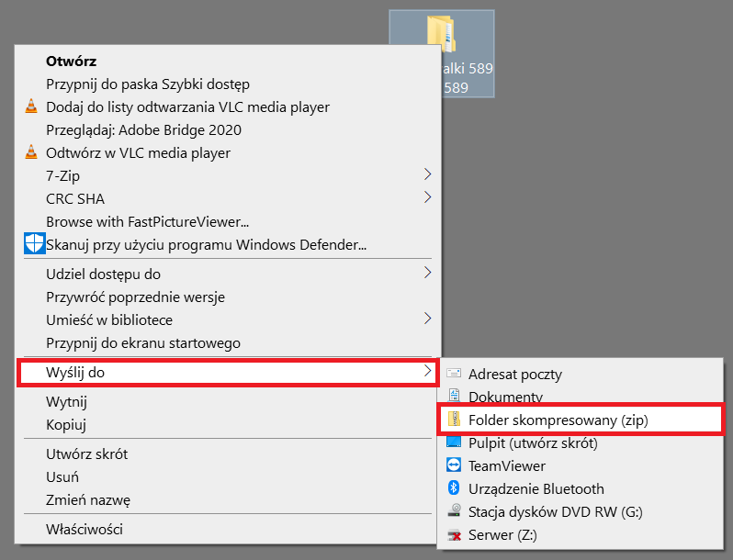Expand the 'Udziel dostępu do' submenu arrow

coord(427,272)
